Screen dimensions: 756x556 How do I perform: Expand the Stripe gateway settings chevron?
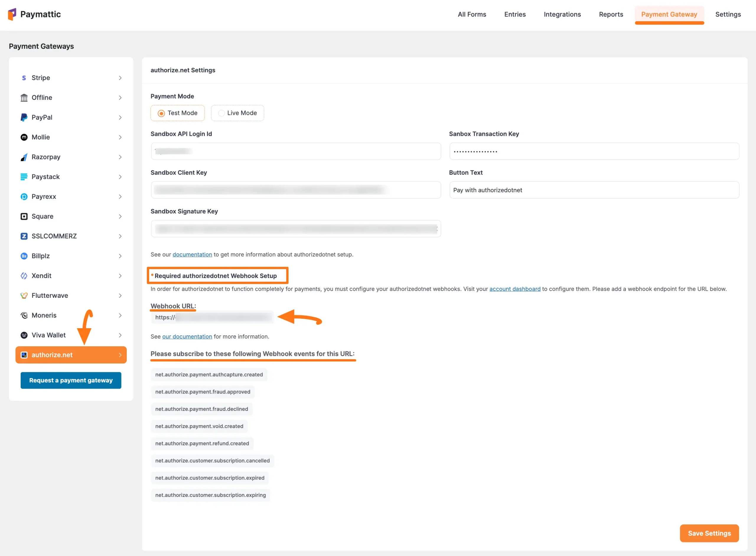point(120,78)
